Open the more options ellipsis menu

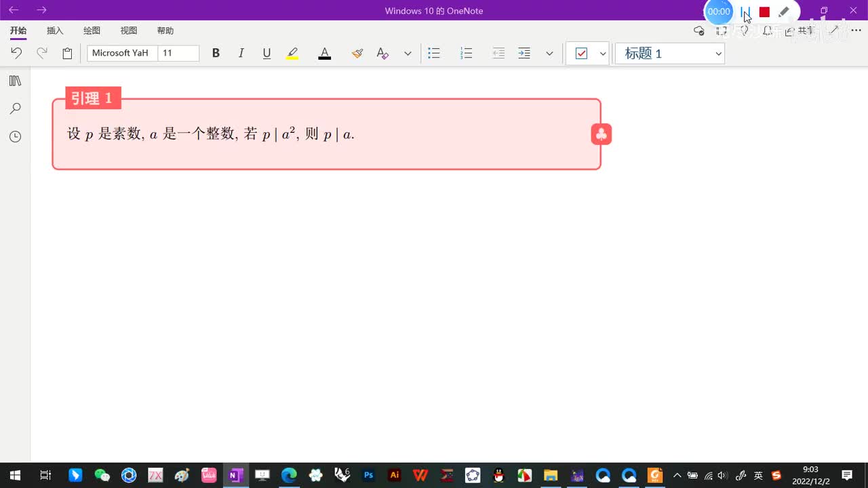click(856, 30)
